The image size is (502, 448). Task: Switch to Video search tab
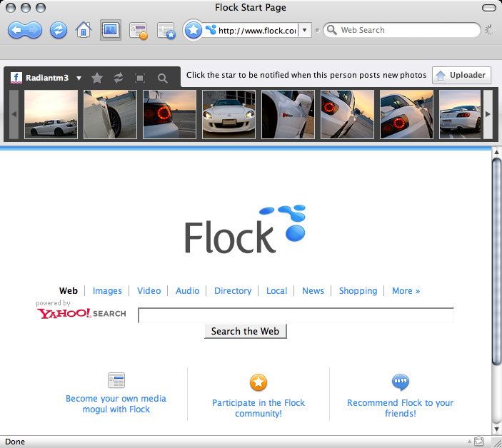(x=149, y=290)
